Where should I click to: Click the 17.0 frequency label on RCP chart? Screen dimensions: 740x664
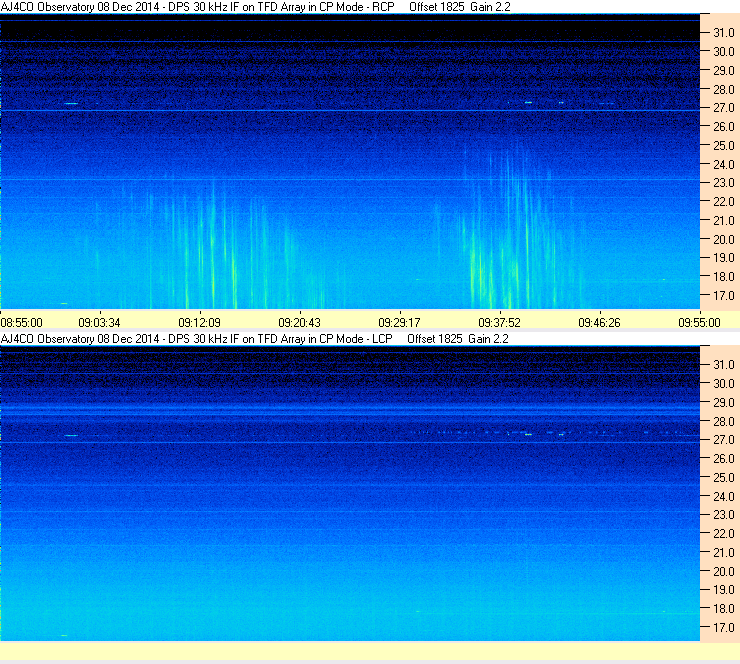[x=724, y=296]
